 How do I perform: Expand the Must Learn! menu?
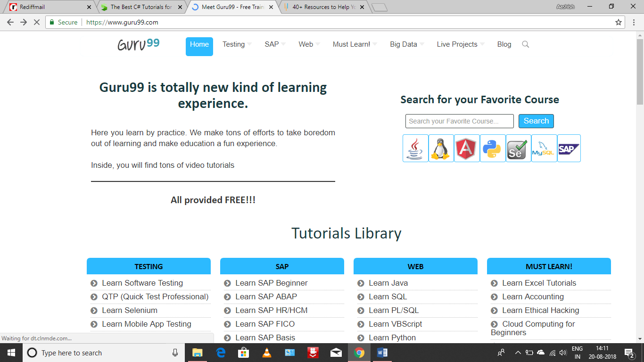tap(351, 44)
